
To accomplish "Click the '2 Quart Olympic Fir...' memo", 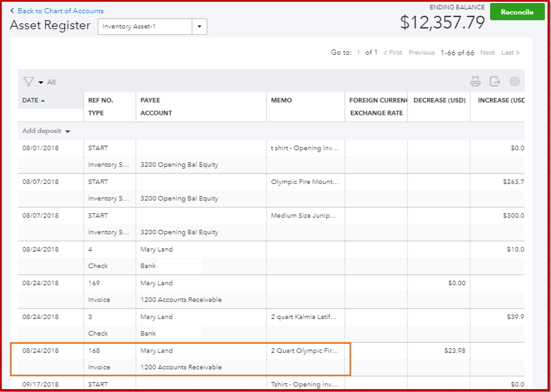I will point(305,351).
